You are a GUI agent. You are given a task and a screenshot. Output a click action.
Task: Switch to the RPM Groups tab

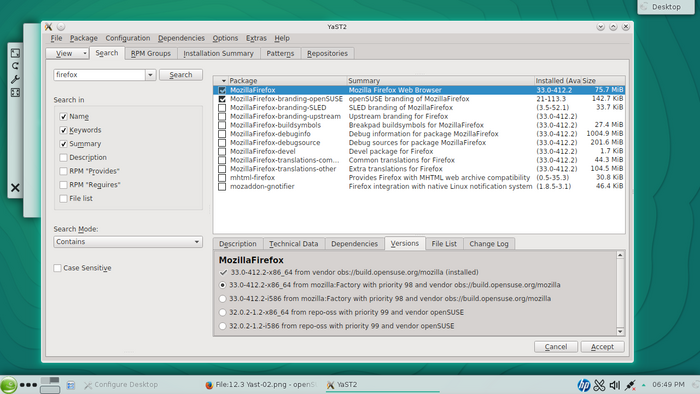151,53
